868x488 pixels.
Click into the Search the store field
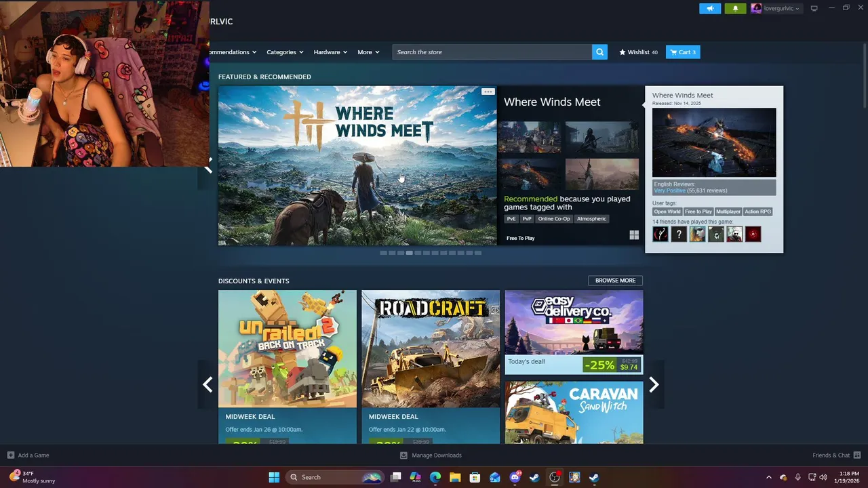click(492, 52)
